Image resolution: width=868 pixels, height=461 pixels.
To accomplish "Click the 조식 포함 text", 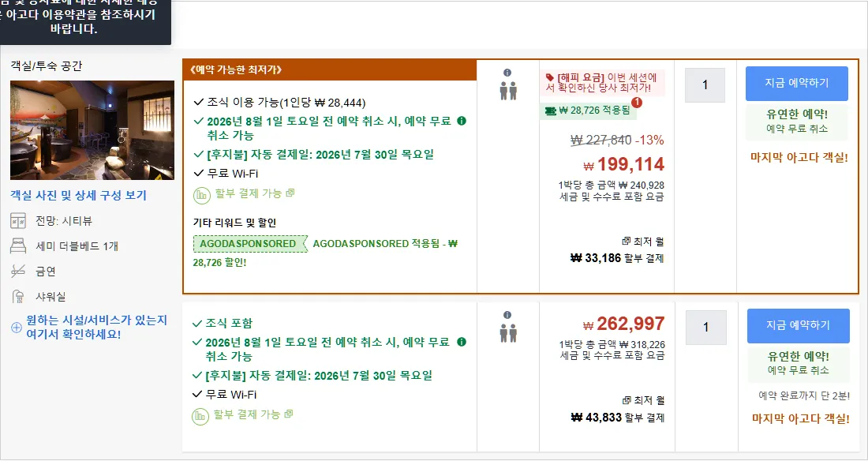I will pyautogui.click(x=229, y=323).
